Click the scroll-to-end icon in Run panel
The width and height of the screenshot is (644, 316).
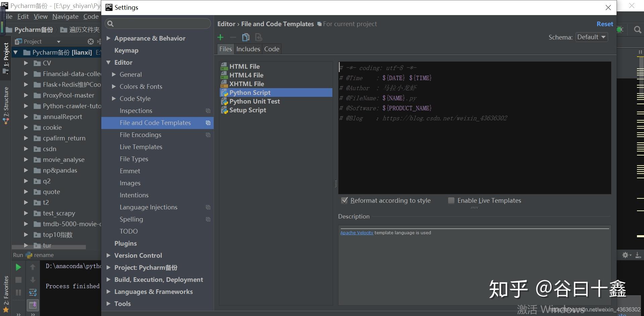pos(33,305)
